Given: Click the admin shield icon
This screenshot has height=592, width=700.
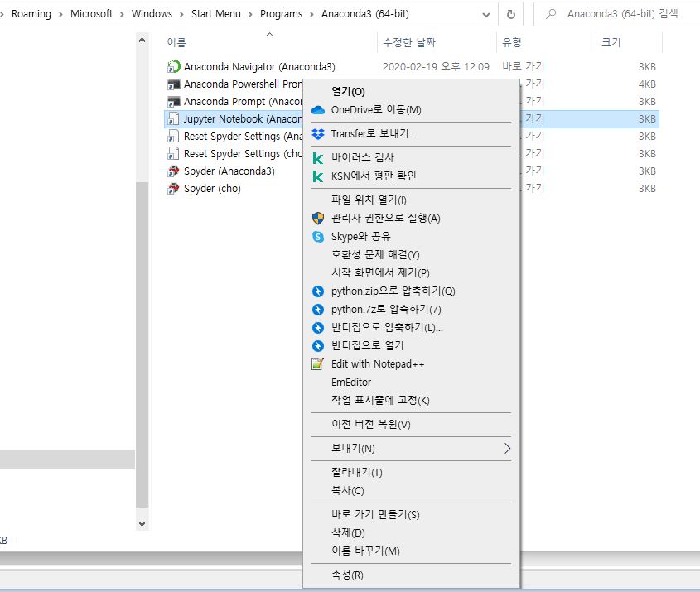Looking at the screenshot, I should [x=318, y=218].
